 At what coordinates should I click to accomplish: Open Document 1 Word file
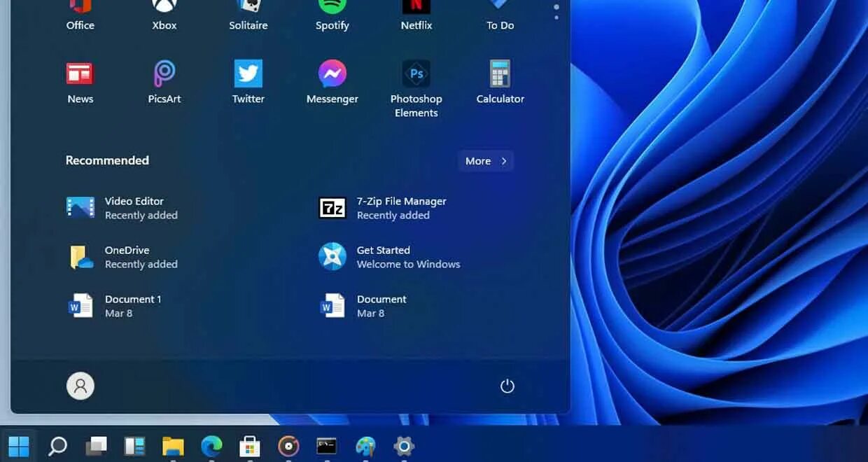pyautogui.click(x=114, y=306)
